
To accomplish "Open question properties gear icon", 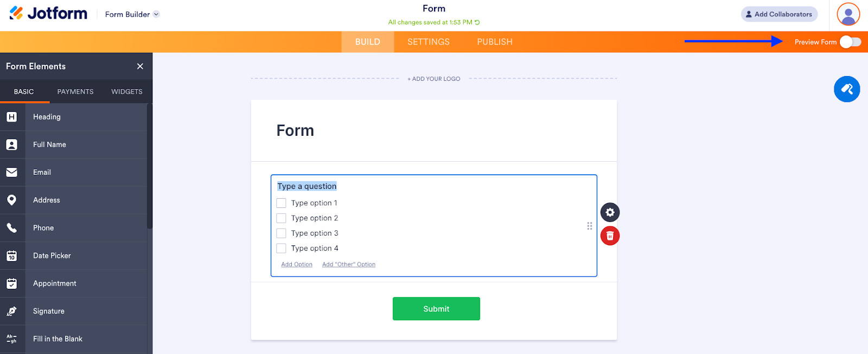I will 610,212.
